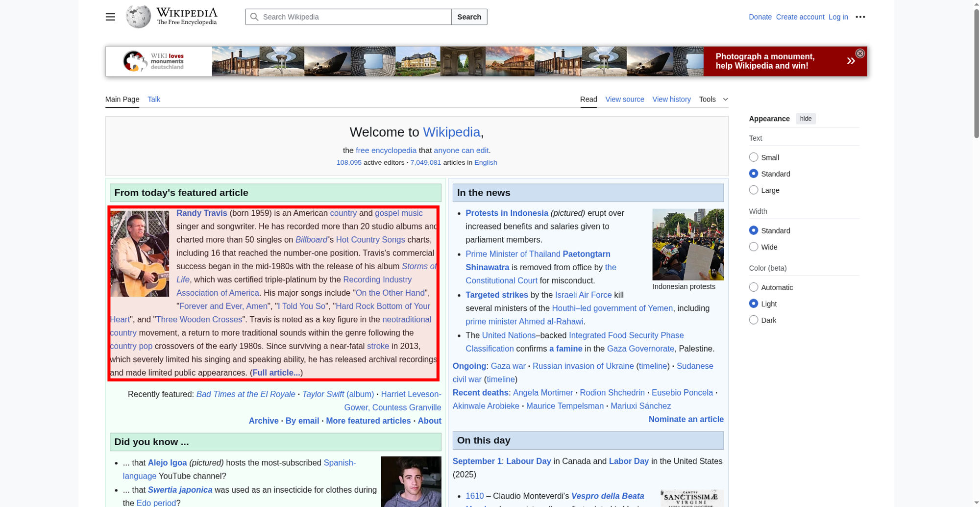The image size is (980, 507).
Task: Click the 'Photograph a monument' banner text
Action: point(765,61)
